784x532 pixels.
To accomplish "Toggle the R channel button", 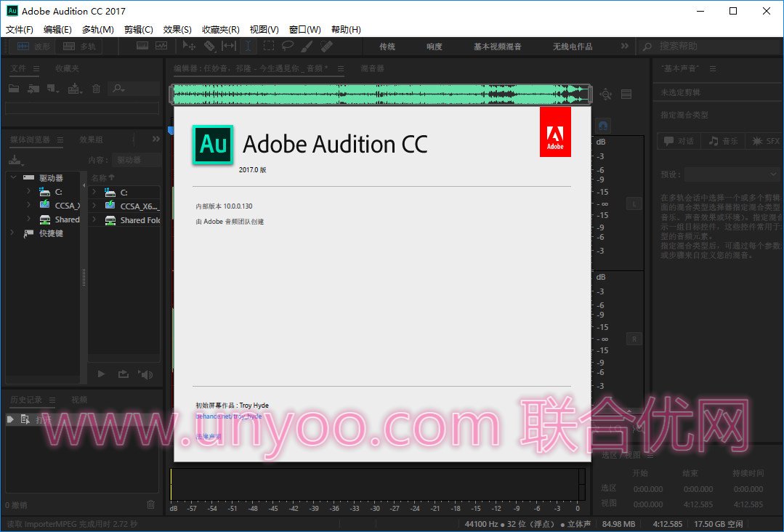I will [x=634, y=339].
